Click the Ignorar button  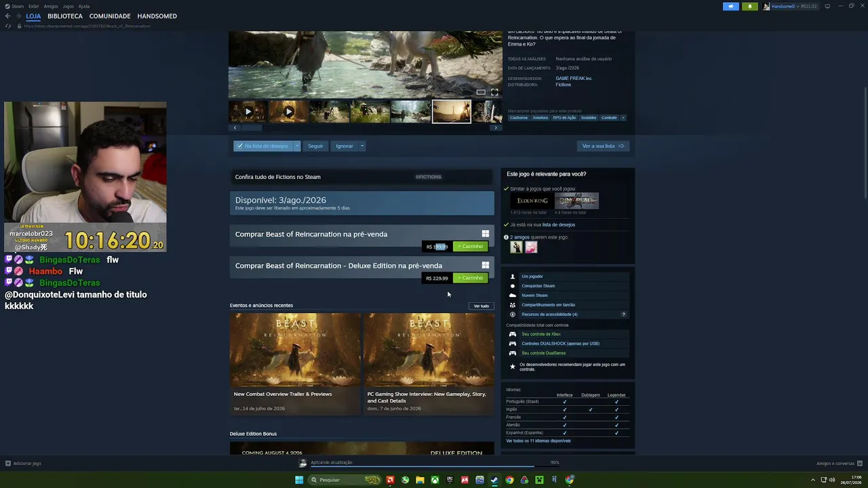(344, 146)
